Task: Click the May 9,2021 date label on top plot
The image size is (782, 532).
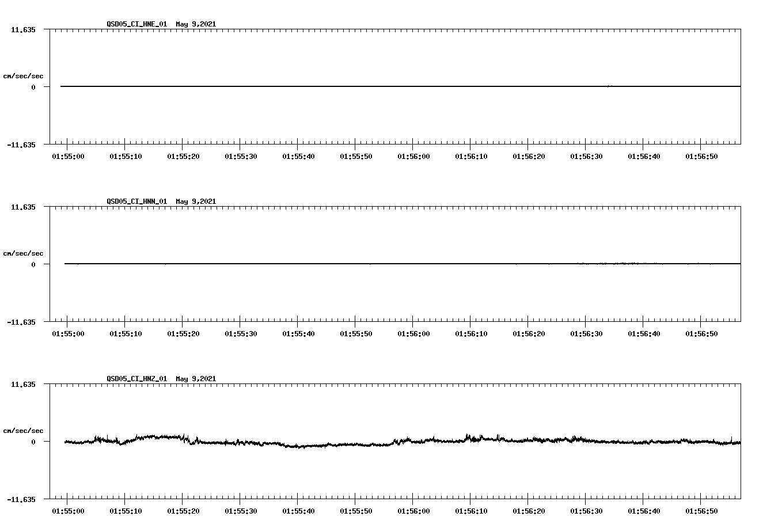Action: (196, 24)
